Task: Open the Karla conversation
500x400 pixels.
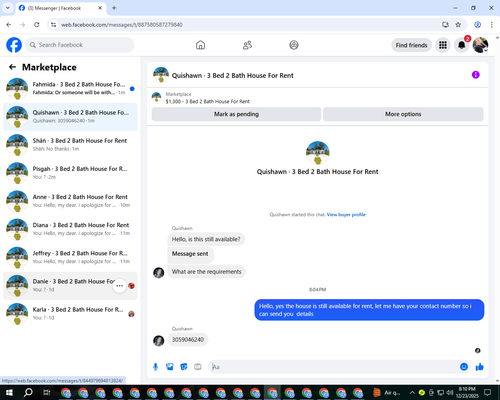Action: (x=70, y=314)
